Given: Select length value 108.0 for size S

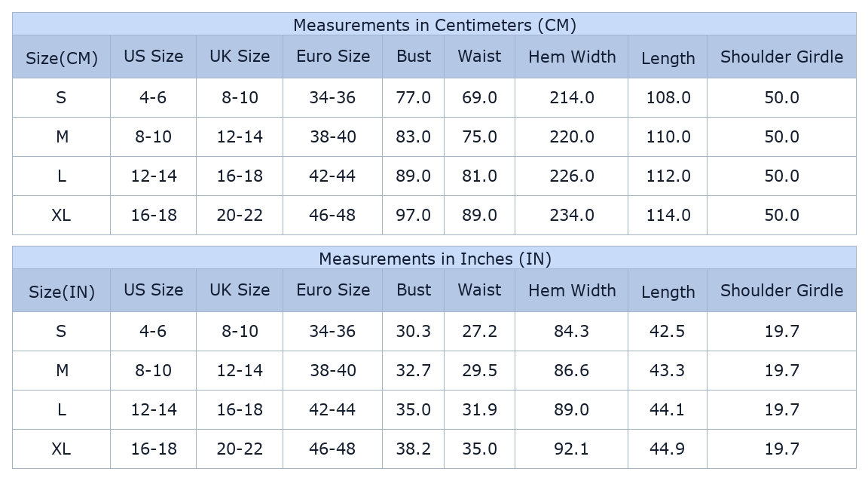Looking at the screenshot, I should click(668, 97).
